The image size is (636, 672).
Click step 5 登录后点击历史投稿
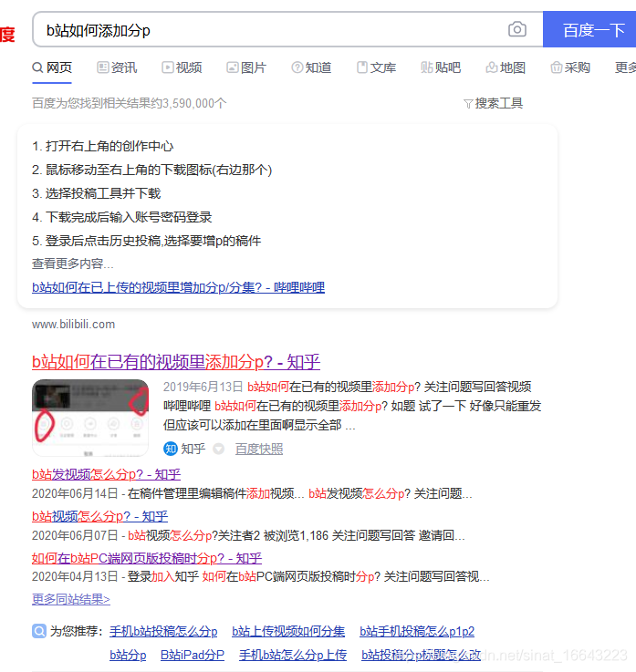click(x=147, y=241)
